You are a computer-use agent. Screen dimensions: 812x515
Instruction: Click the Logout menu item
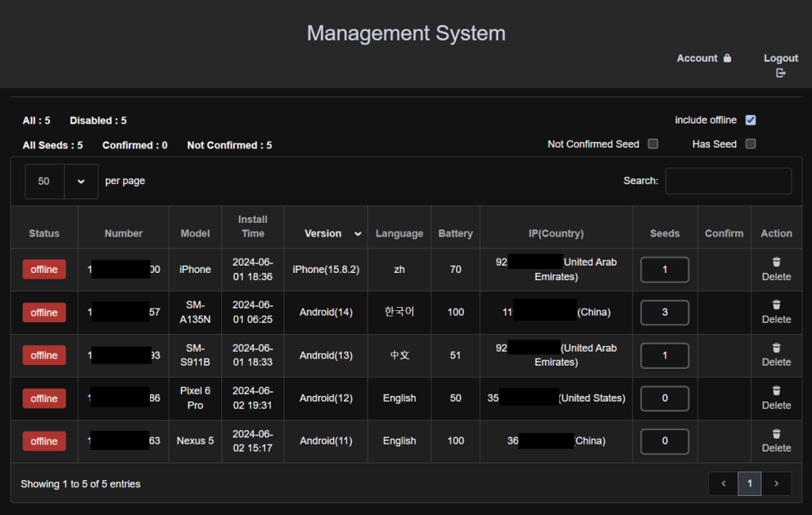pos(780,58)
